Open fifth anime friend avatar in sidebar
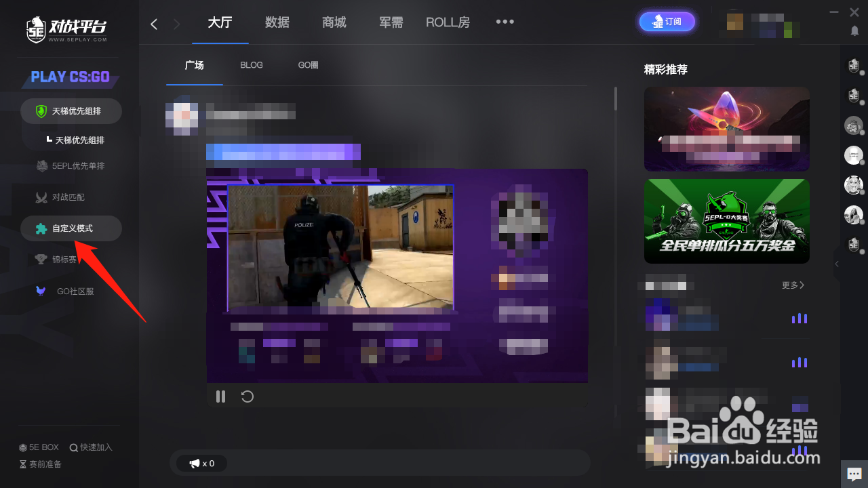This screenshot has height=488, width=868. 854,185
